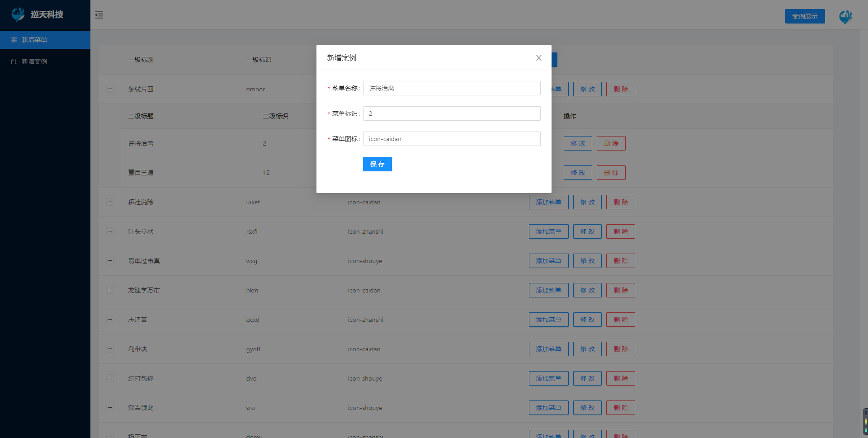868x438 pixels.
Task: Expand the 利带决 row
Action: click(x=110, y=349)
